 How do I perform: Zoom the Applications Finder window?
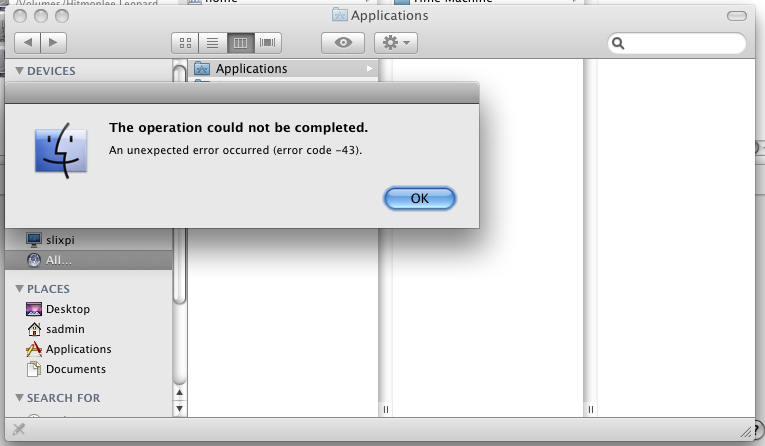62,16
